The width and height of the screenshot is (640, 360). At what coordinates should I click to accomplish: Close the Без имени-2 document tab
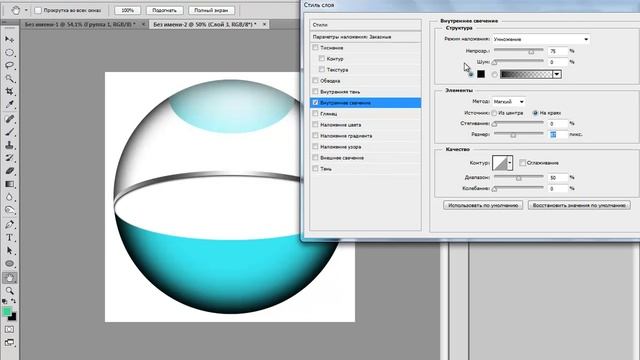tap(264, 24)
